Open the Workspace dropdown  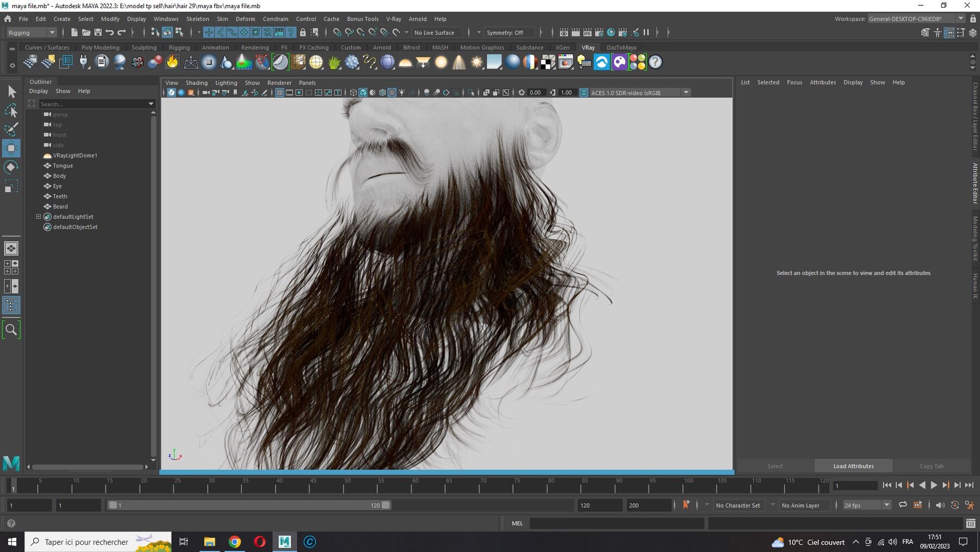(x=916, y=19)
